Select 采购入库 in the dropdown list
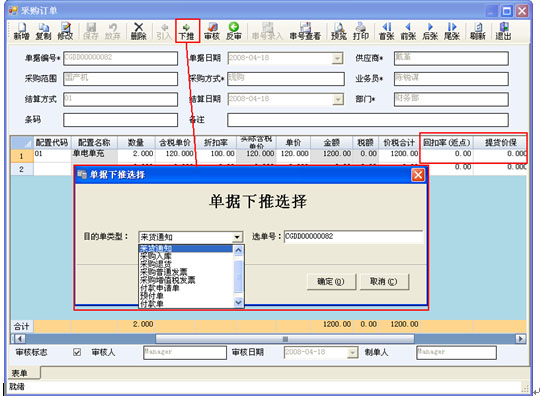The height and width of the screenshot is (396, 541). 156,256
